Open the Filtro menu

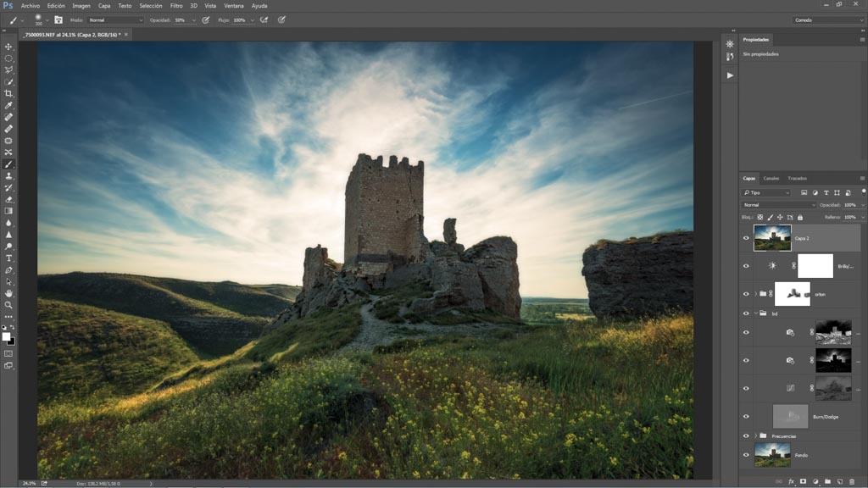(176, 6)
